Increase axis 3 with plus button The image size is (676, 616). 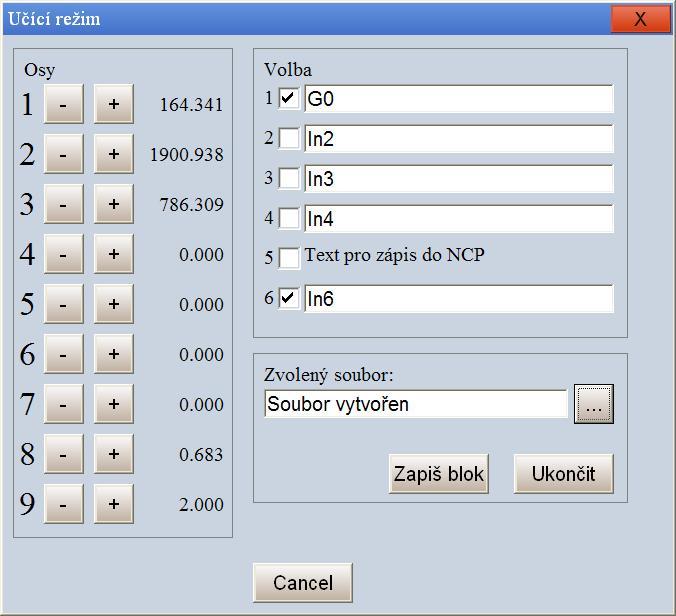(114, 204)
